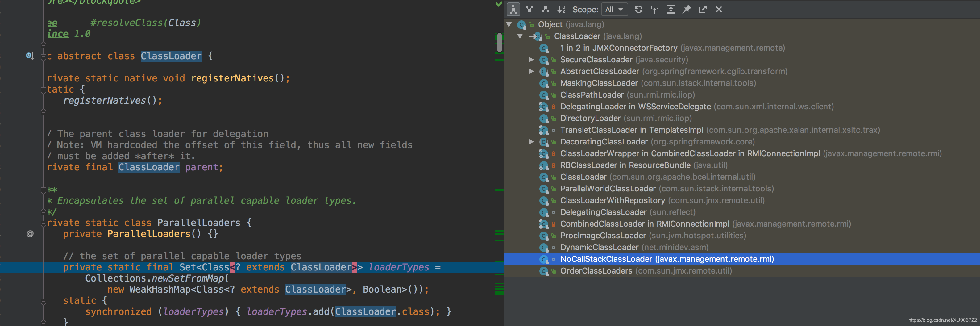Expand the DecoratingClassLoader node
The image size is (980, 326).
[x=531, y=142]
